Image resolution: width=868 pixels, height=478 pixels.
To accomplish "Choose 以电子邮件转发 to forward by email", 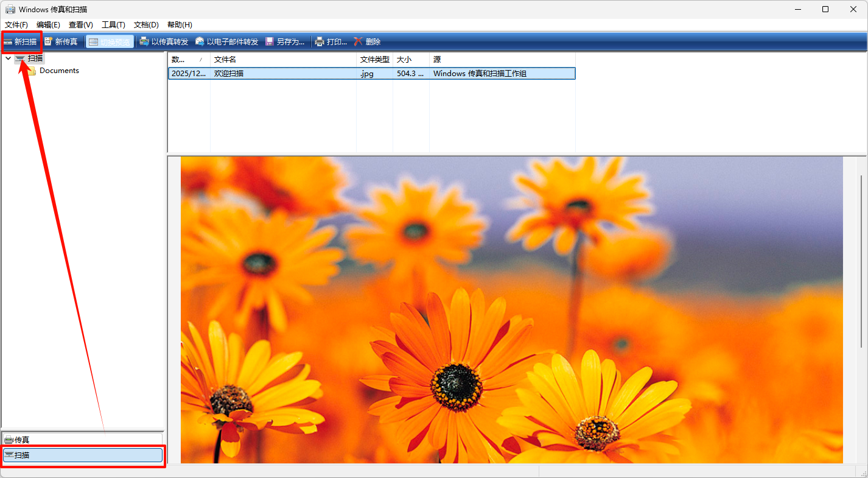I will (x=226, y=42).
